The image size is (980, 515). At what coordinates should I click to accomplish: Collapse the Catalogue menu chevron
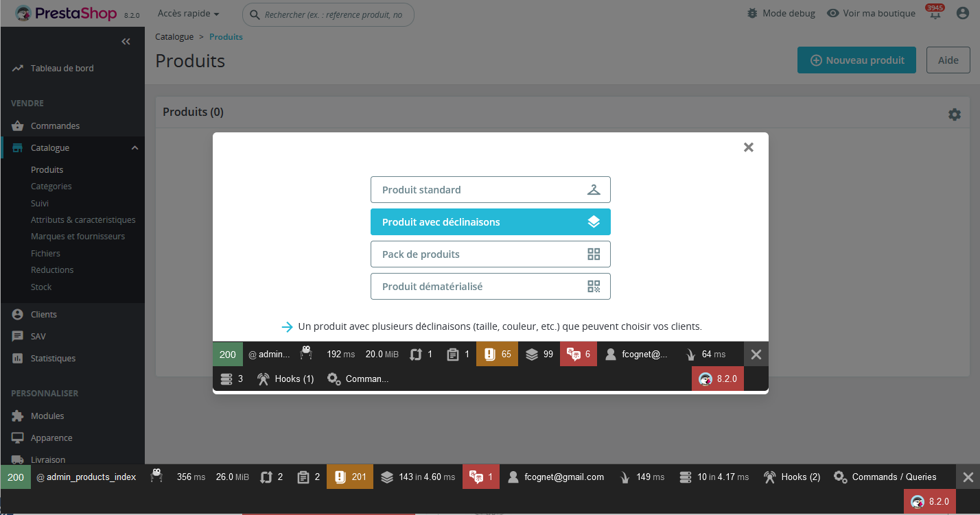pos(135,147)
